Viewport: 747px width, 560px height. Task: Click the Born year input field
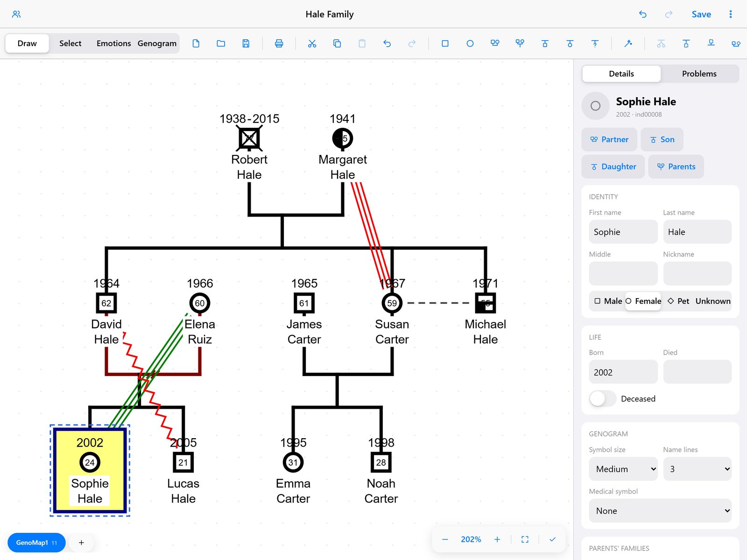(x=623, y=372)
